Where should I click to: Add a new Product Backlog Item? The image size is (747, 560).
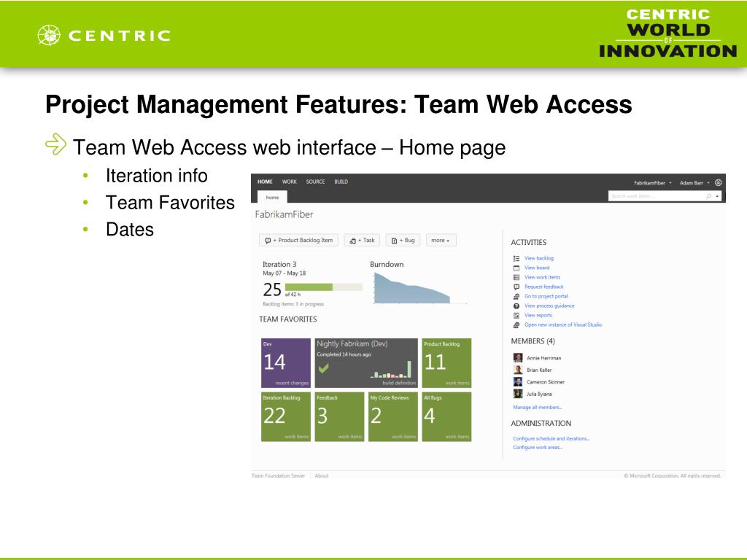(x=298, y=241)
